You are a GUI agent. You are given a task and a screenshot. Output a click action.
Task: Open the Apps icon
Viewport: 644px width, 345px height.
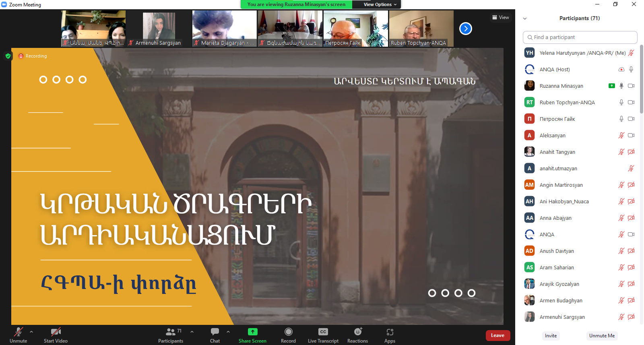point(390,332)
